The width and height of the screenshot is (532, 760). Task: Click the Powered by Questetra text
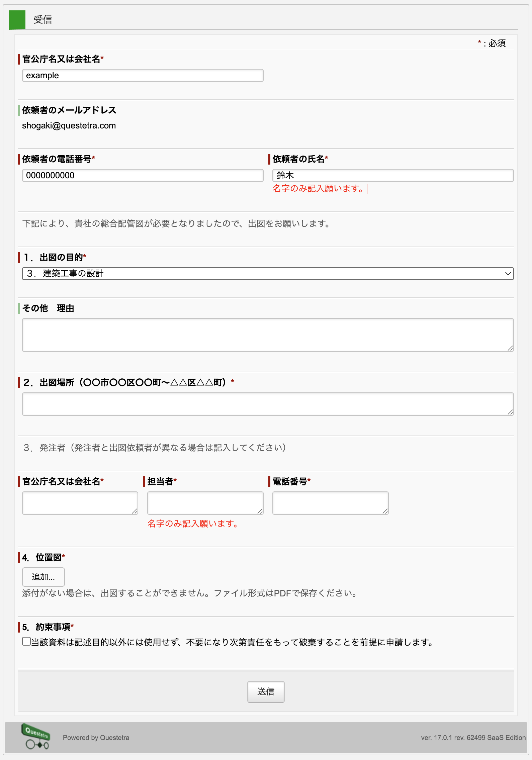pos(96,738)
